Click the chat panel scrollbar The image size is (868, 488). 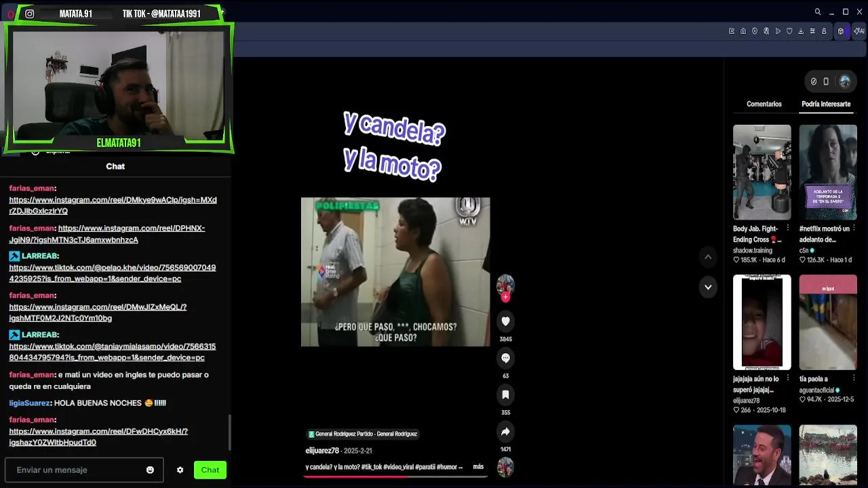coord(229,432)
